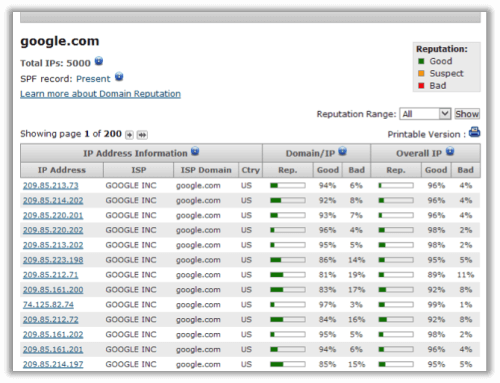Click the help icon next to Total IPs
The image size is (500, 383).
coord(99,61)
